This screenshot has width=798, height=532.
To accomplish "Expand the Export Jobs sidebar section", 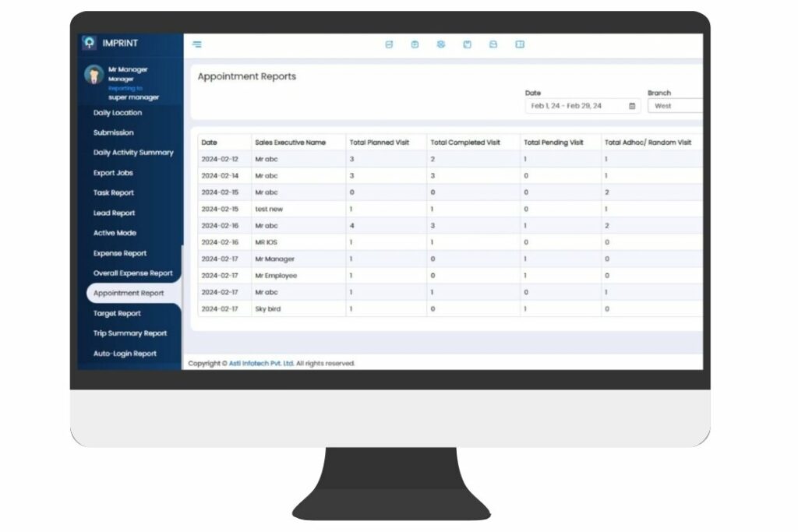I will (x=113, y=172).
